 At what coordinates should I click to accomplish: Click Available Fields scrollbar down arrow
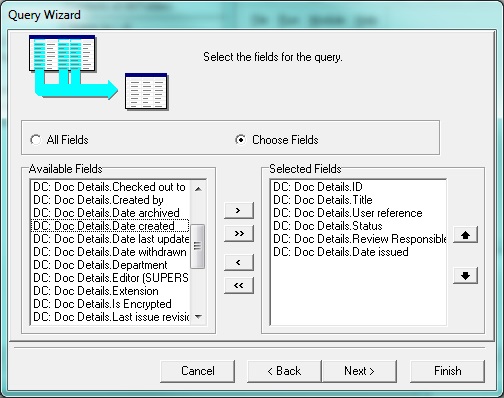198,317
